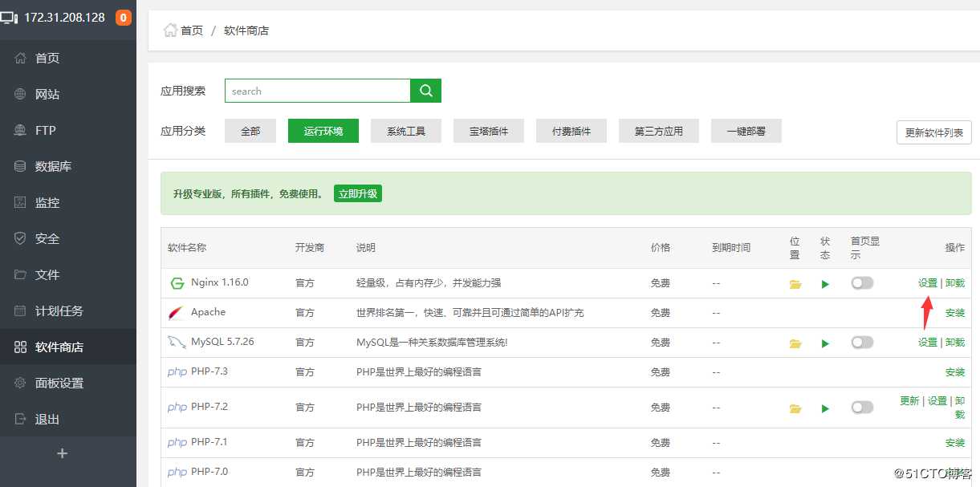Viewport: 980px width, 487px height.
Task: Click 安装 link for Apache
Action: 955,313
